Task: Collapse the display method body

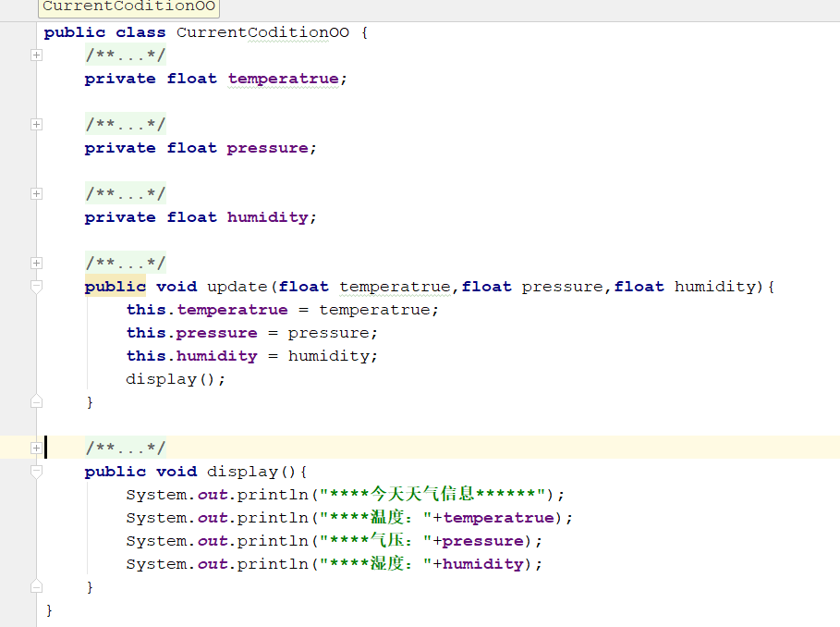Action: (36, 473)
